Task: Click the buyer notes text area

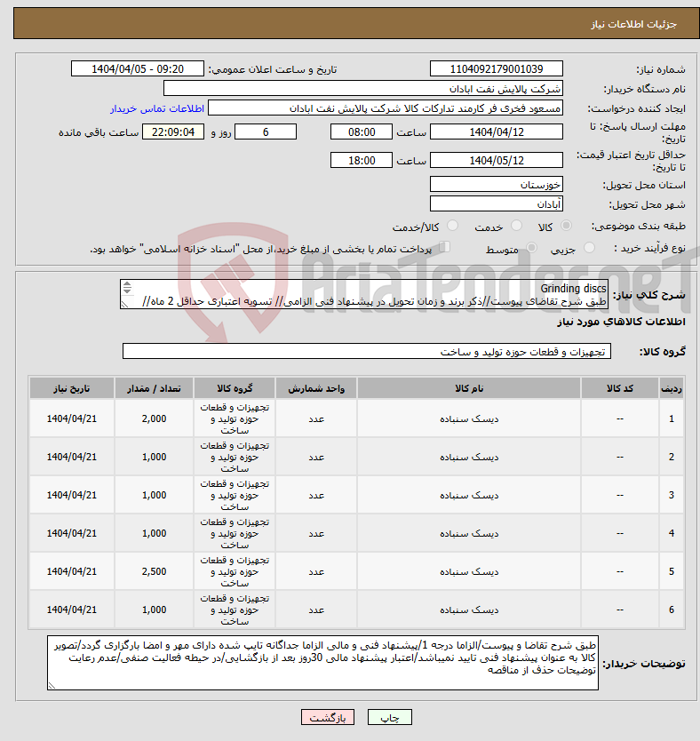Action: 322,663
